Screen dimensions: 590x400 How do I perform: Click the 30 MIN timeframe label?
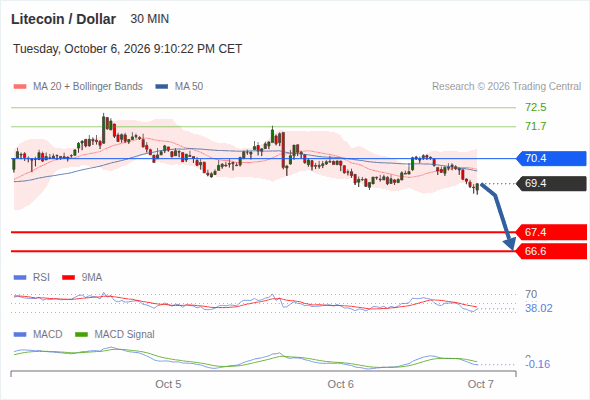(149, 19)
